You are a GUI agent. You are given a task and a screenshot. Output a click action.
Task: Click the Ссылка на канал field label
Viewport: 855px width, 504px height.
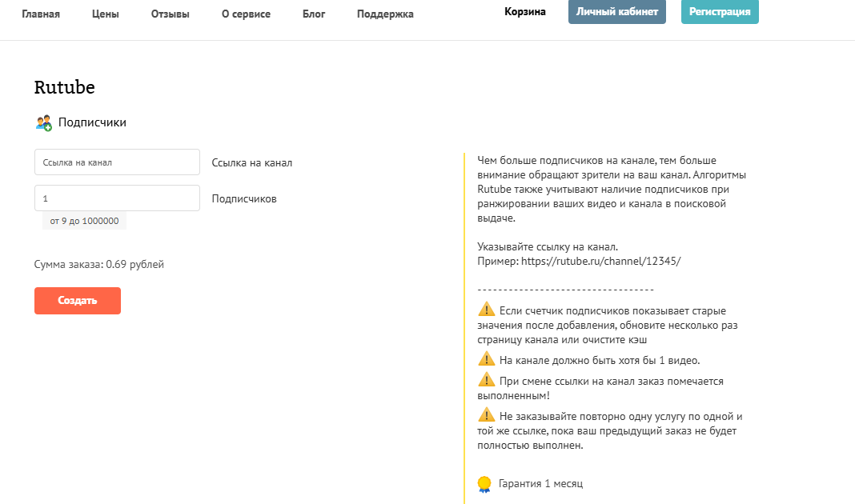click(x=252, y=163)
